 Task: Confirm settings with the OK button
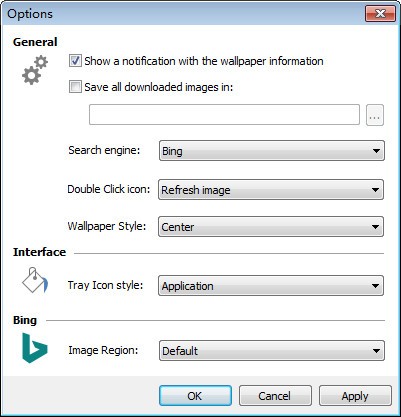(195, 396)
